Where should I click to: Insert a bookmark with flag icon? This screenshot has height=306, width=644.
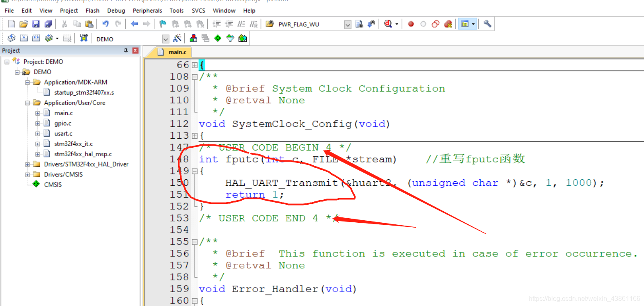point(163,24)
